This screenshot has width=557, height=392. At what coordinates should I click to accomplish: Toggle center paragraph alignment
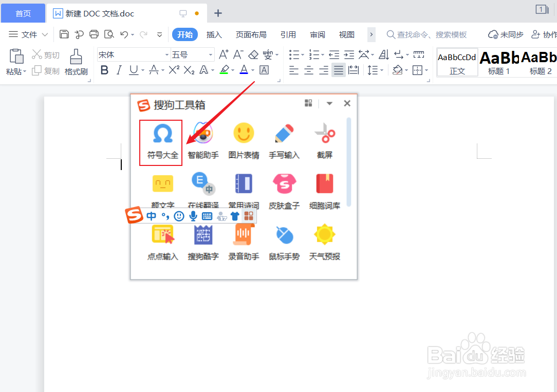pyautogui.click(x=309, y=70)
